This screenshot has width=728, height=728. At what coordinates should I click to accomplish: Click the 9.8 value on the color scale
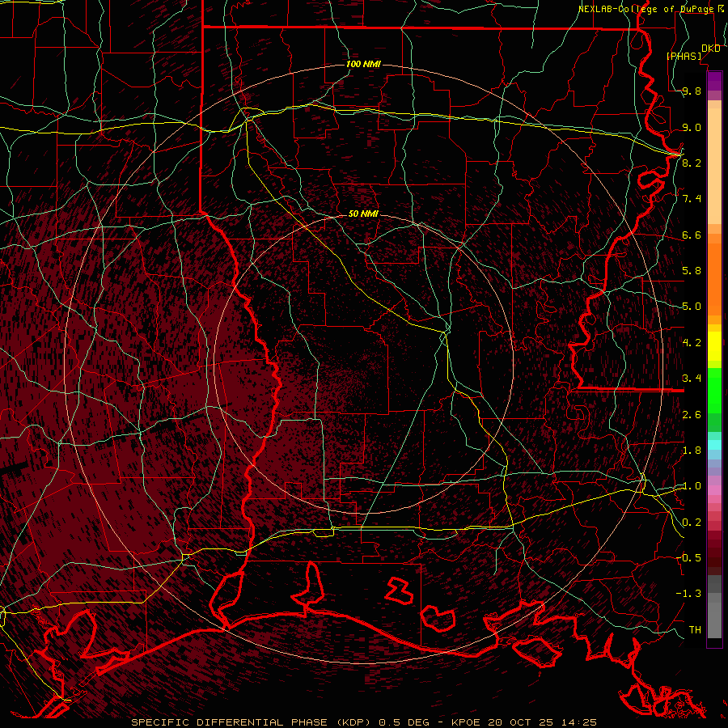click(x=692, y=91)
